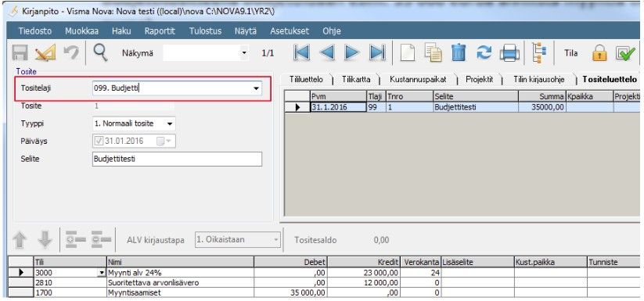Click the pencil and ruler edit icon
644x301 pixels.
45,53
